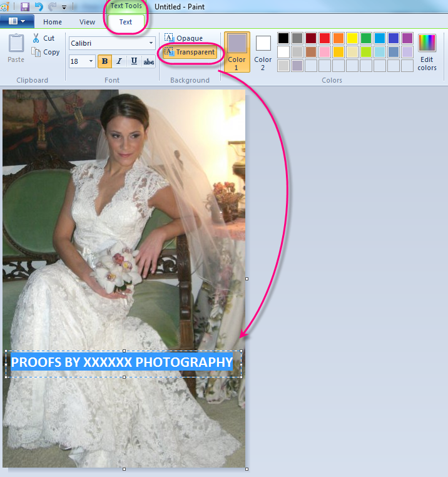Image resolution: width=448 pixels, height=477 pixels.
Task: Pick the custom mauve swatch in third row
Action: (x=297, y=66)
